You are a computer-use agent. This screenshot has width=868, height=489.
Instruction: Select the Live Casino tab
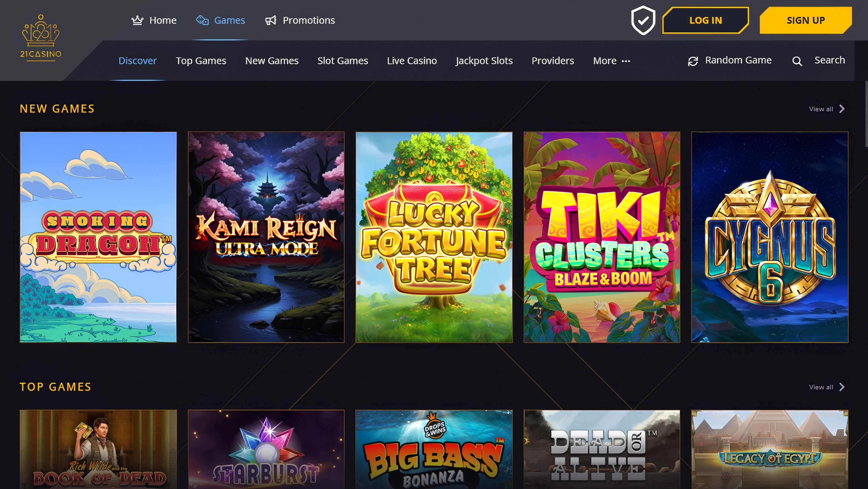[x=412, y=61]
